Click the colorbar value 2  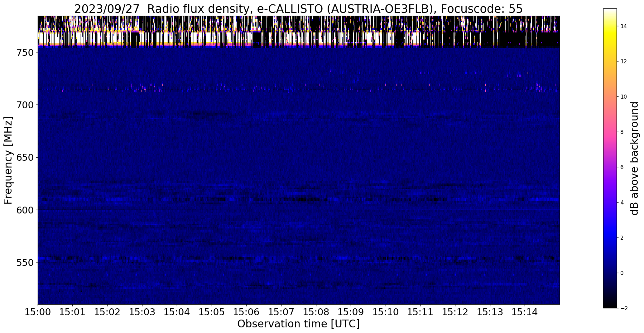622,238
